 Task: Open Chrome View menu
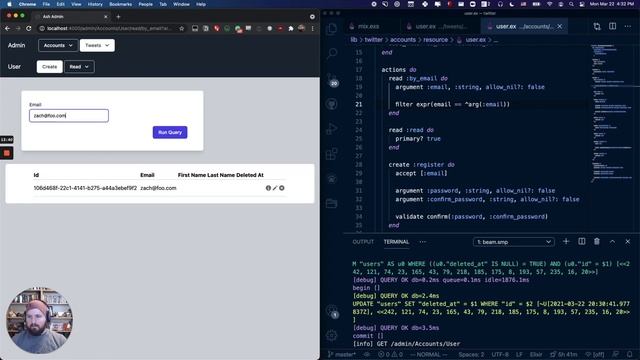pyautogui.click(x=76, y=4)
